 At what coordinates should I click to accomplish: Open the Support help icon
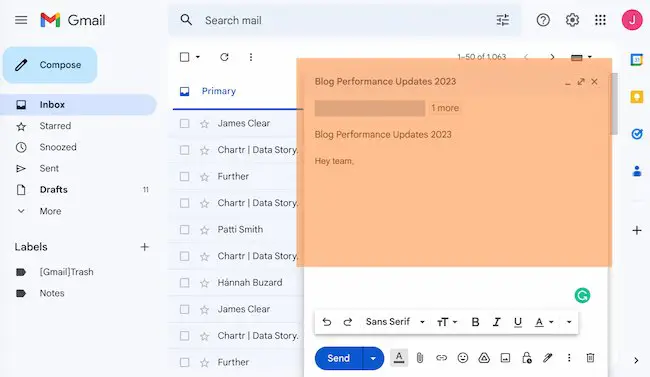543,20
